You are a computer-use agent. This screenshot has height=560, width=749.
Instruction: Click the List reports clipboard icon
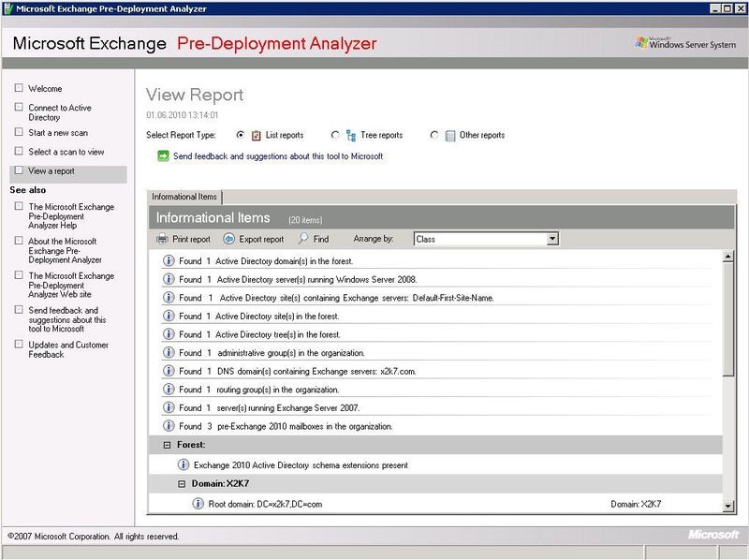(x=256, y=136)
